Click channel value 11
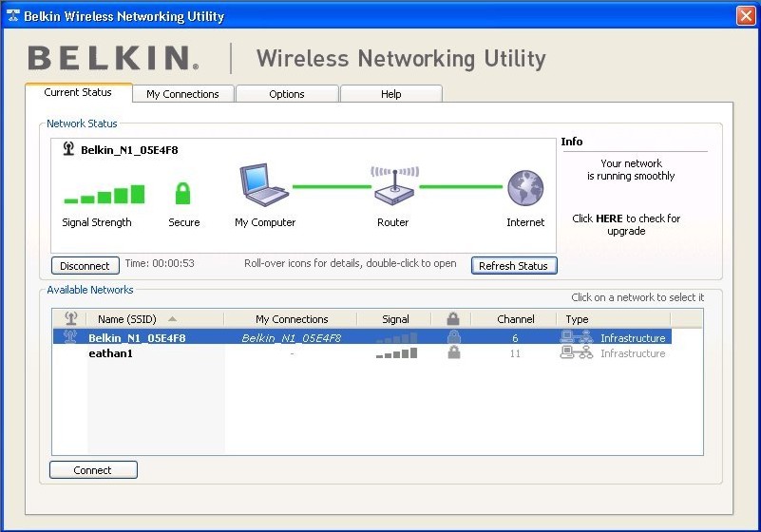761x532 pixels. tap(515, 353)
